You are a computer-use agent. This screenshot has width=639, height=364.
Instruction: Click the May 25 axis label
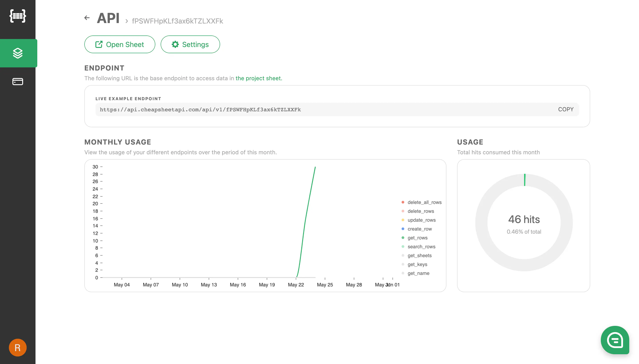coord(325,285)
